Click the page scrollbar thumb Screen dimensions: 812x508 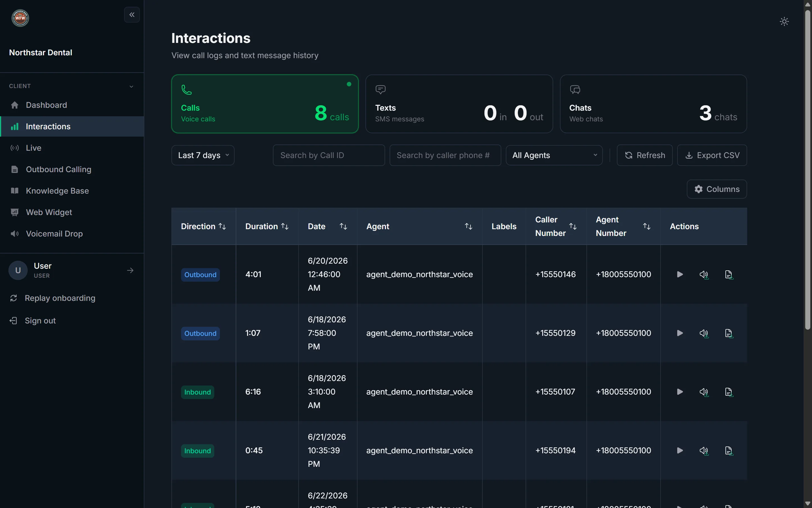point(808,170)
